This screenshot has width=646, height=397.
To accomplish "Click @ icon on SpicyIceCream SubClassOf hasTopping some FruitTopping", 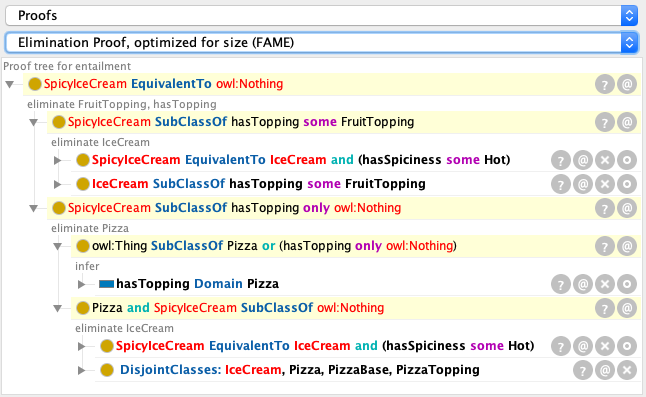I will pos(627,122).
